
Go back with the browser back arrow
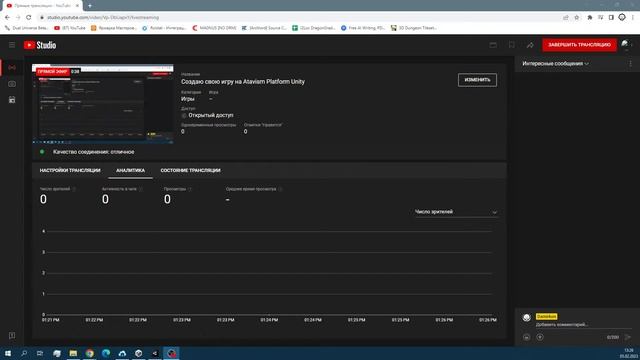coord(7,18)
